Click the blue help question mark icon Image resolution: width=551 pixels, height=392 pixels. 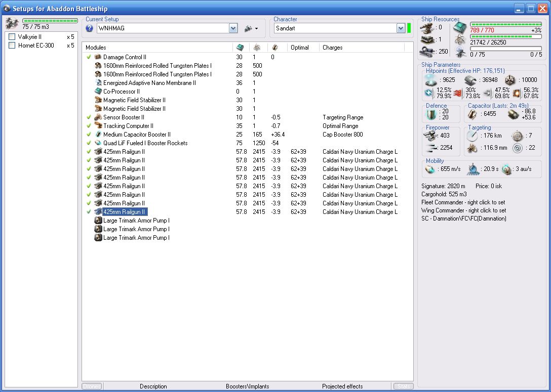click(x=90, y=28)
